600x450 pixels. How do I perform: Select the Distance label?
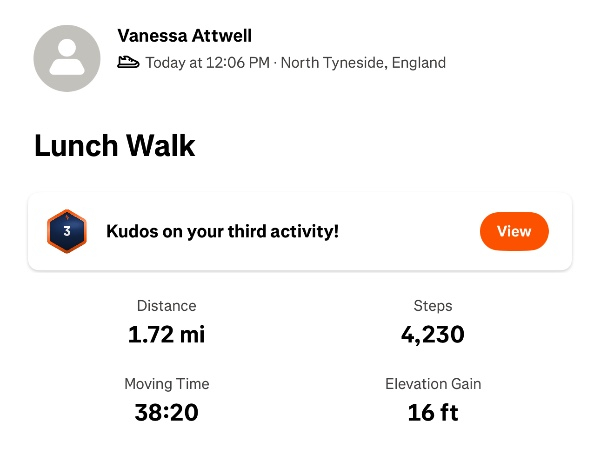pos(166,306)
